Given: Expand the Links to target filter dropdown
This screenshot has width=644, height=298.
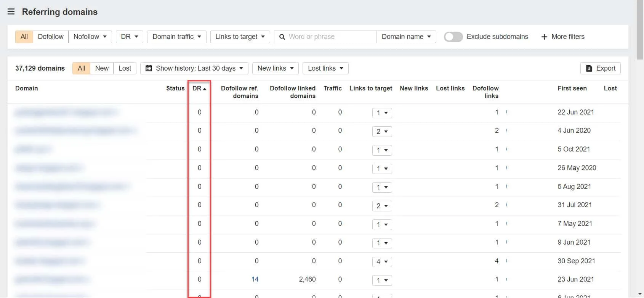Looking at the screenshot, I should tap(240, 37).
